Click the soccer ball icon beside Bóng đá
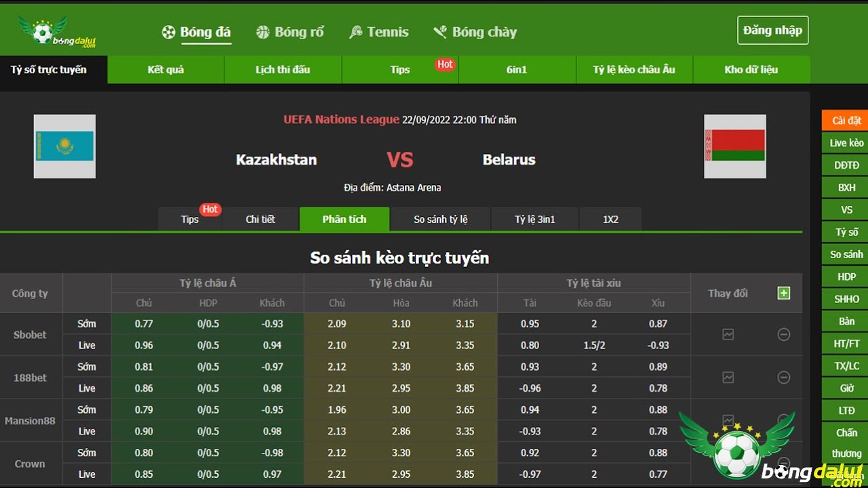 coord(168,32)
